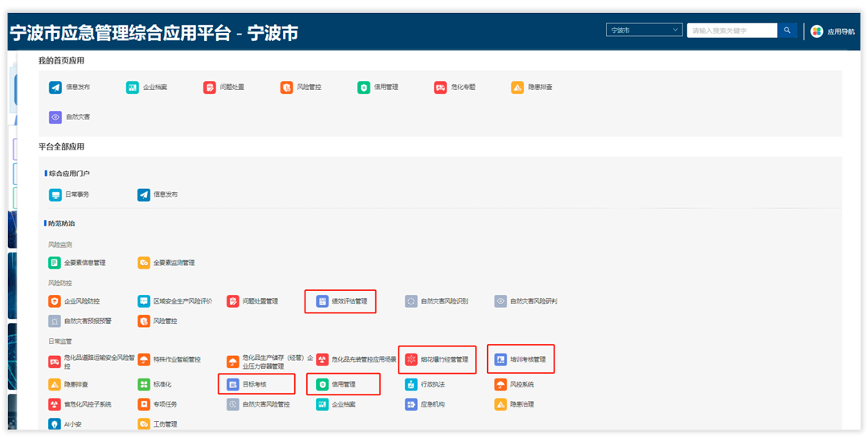Expand the 宁波市 region dropdown
Image resolution: width=868 pixels, height=442 pixels.
coord(644,31)
